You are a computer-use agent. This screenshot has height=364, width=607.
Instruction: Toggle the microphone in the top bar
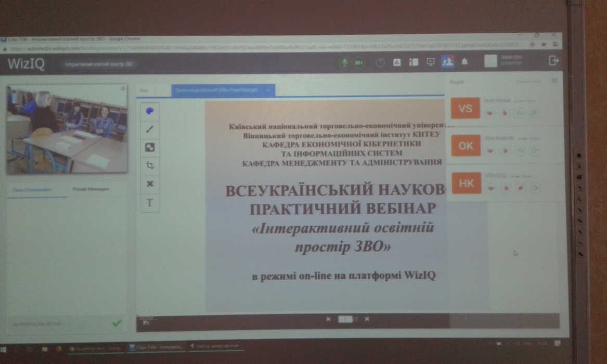(x=344, y=62)
